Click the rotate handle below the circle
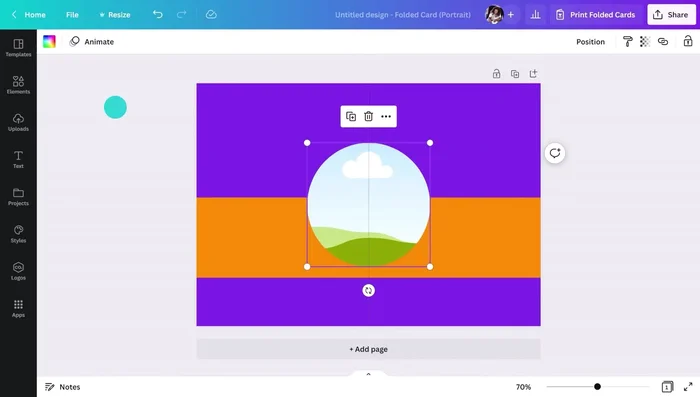The height and width of the screenshot is (397, 700). pos(368,291)
